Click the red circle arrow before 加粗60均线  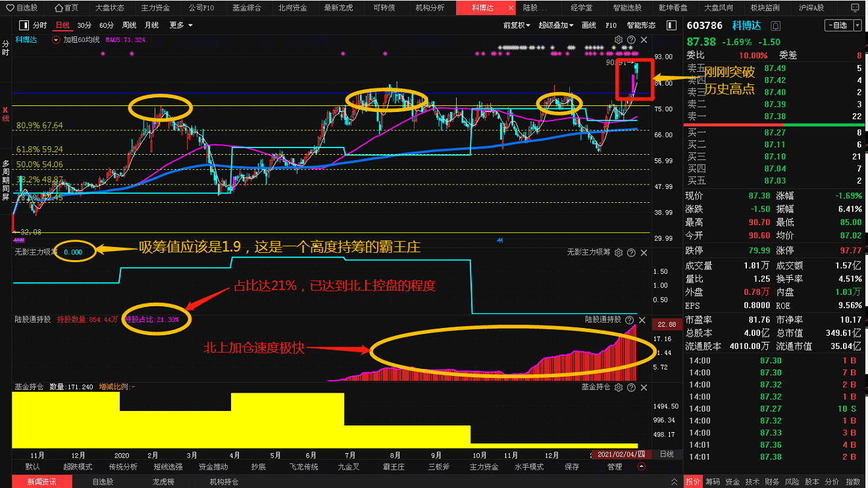coord(56,40)
